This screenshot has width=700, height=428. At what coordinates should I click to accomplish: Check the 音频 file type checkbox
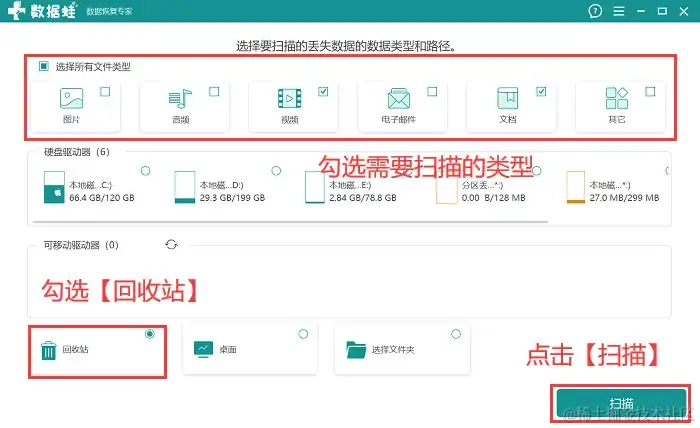coord(214,91)
